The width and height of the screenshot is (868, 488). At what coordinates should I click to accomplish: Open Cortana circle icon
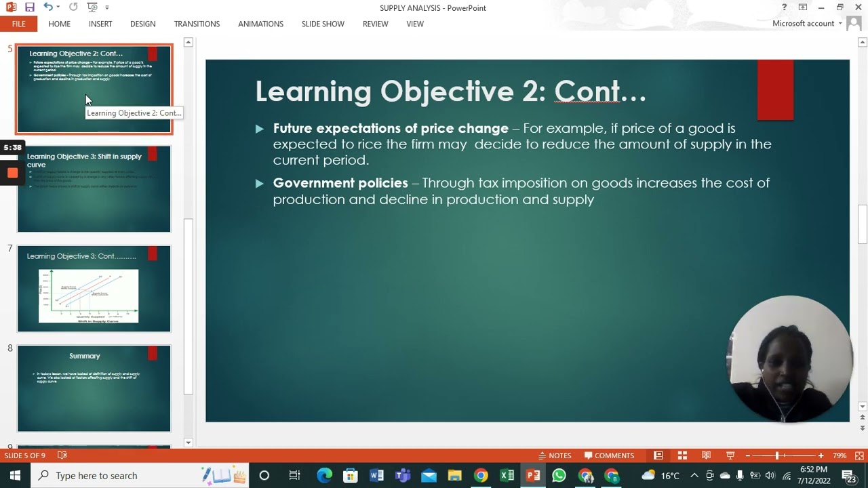pos(264,475)
